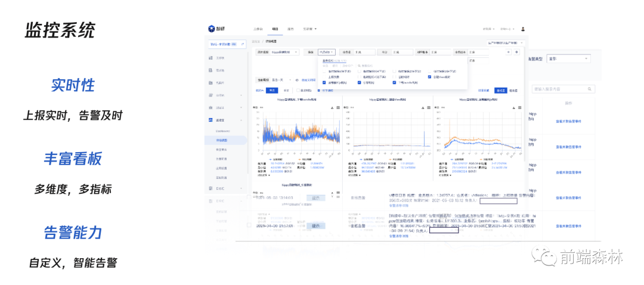Expand the dropdown nav tab with arrow

[x=310, y=29]
